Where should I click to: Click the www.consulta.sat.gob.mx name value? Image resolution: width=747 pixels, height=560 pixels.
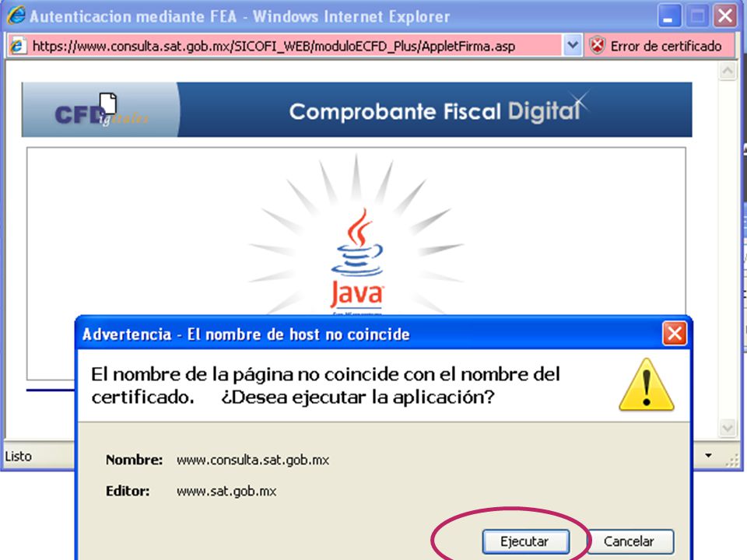(253, 460)
